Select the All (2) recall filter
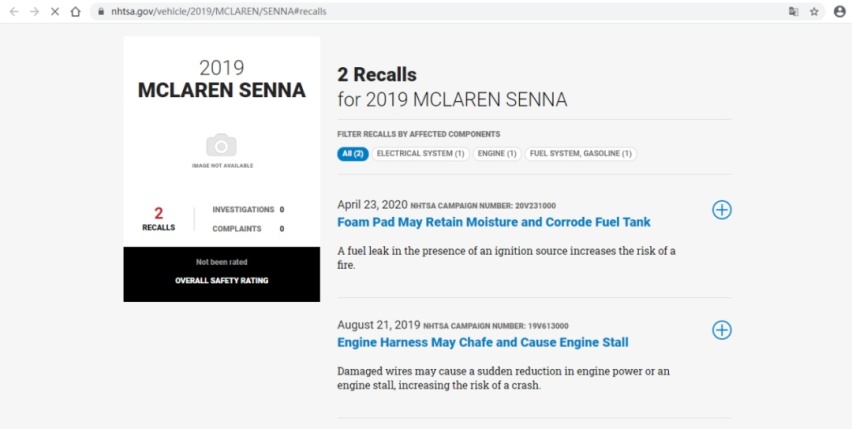The height and width of the screenshot is (429, 852). (353, 154)
